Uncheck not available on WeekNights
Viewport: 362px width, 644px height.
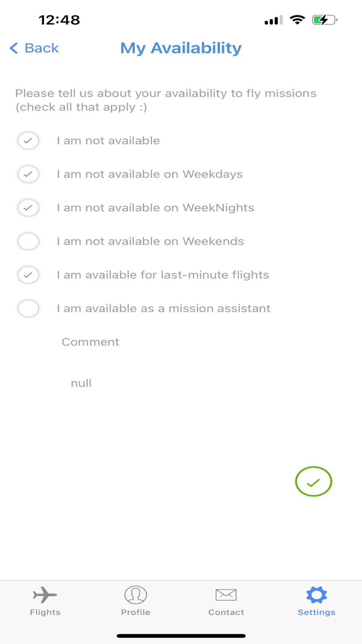pos(28,208)
